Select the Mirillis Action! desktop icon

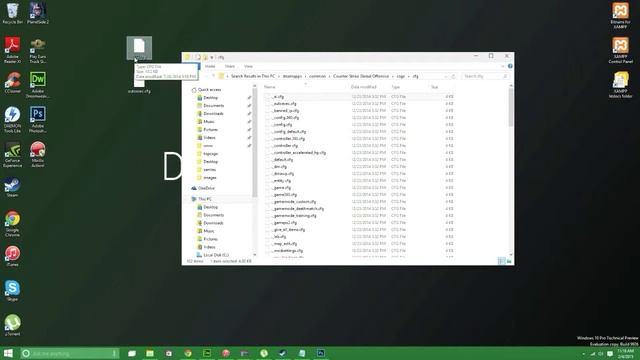[38, 154]
